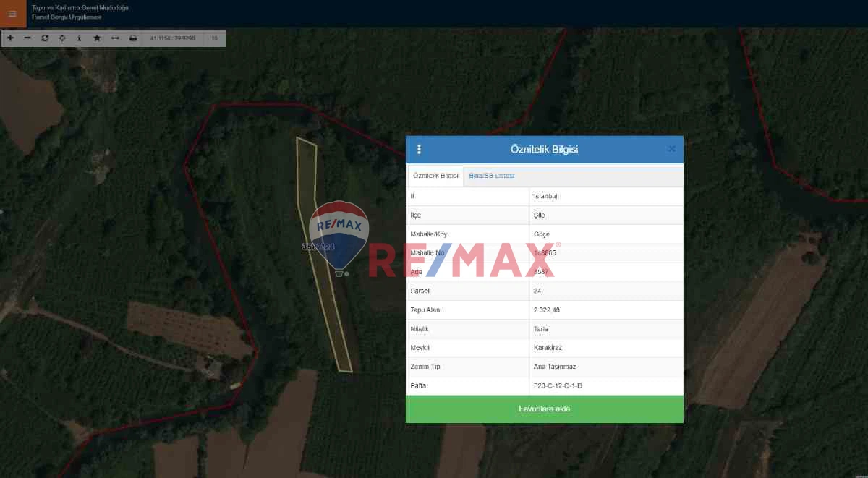Zoom in with the plus tool
The image size is (868, 478).
click(x=10, y=38)
